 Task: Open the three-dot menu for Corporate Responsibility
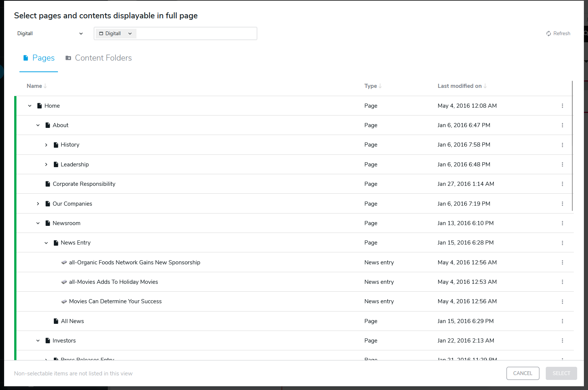562,184
